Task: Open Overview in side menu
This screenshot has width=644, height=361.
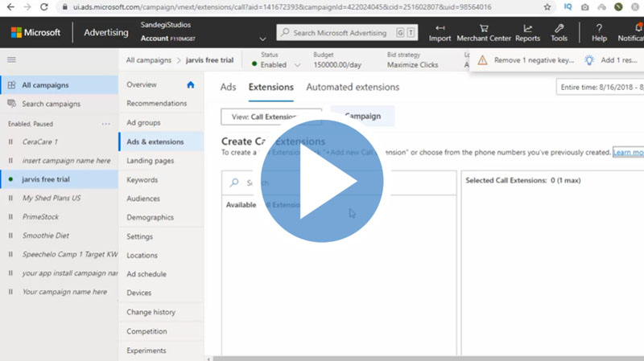Action: click(x=142, y=84)
